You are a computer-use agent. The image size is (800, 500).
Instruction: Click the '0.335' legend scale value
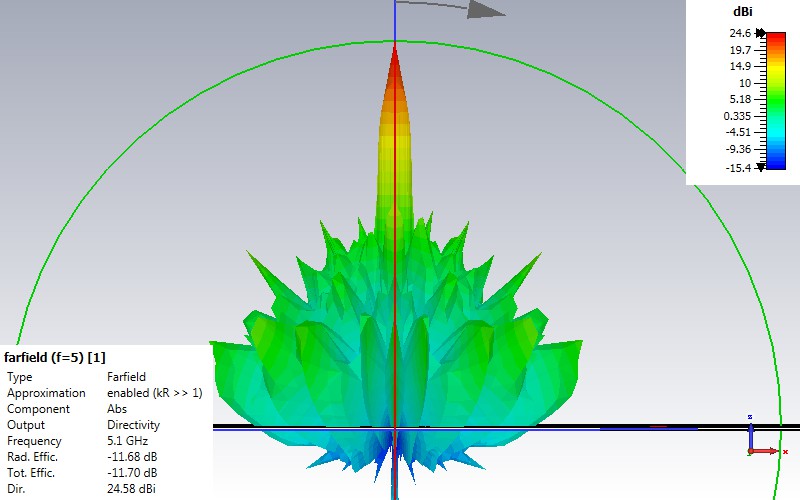click(x=737, y=116)
